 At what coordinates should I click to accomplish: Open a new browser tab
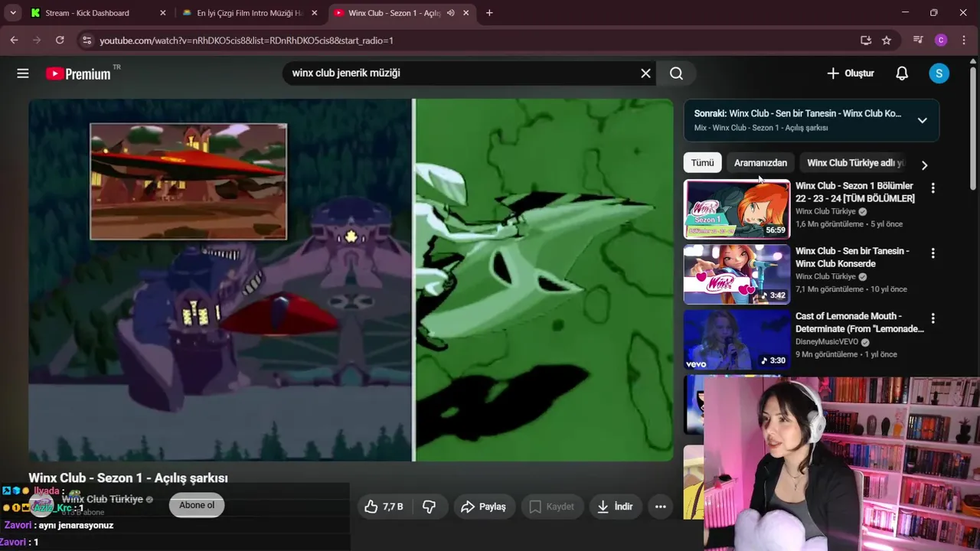(x=489, y=13)
